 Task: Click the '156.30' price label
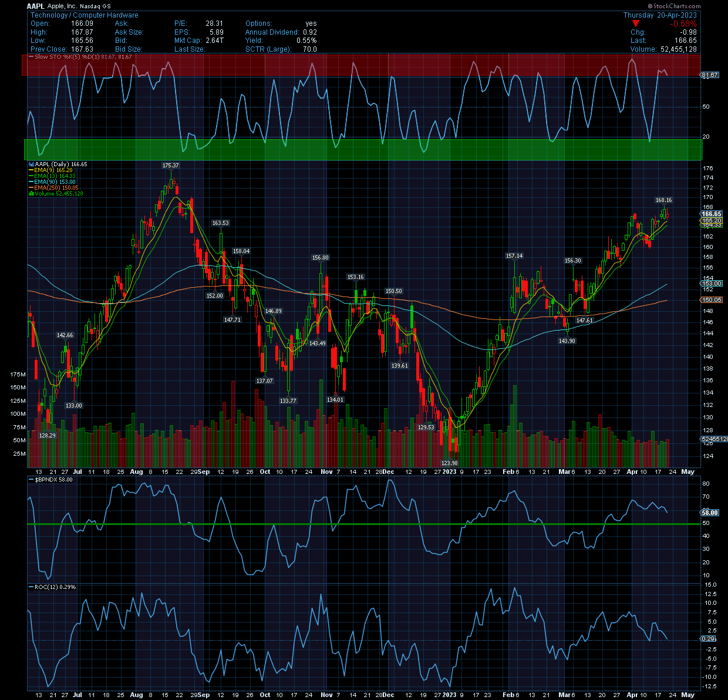pos(573,261)
